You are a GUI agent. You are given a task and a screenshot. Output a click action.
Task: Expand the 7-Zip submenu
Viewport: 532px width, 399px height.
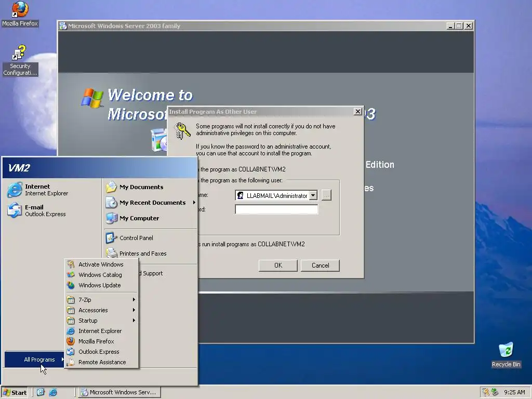point(102,300)
